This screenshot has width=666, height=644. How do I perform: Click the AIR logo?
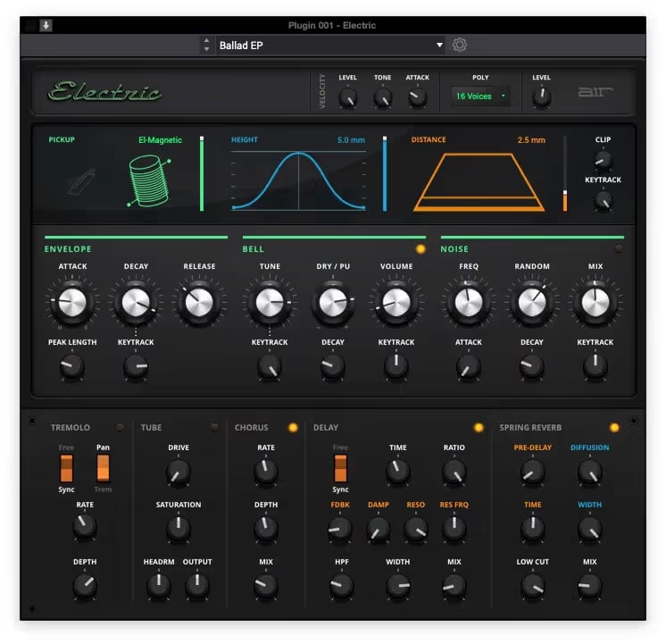coord(595,92)
